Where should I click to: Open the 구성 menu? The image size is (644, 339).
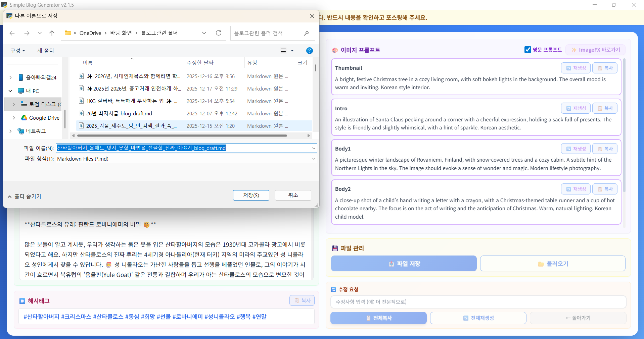tap(17, 51)
